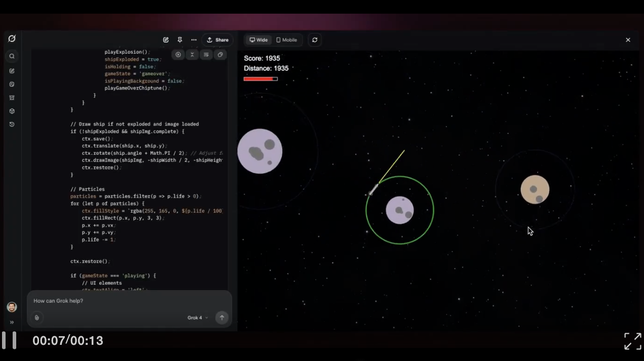Screen dimensions: 644x361
Task: Click the Grok logo icon
Action: pos(12,38)
